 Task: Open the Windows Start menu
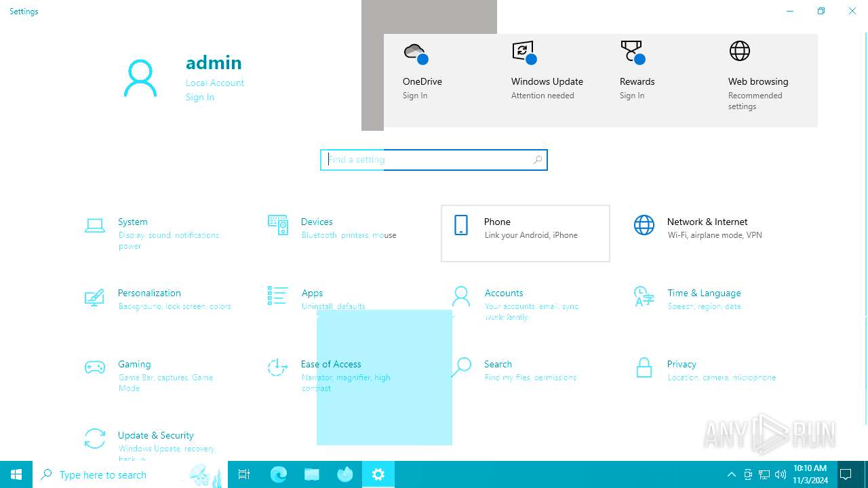coord(16,474)
